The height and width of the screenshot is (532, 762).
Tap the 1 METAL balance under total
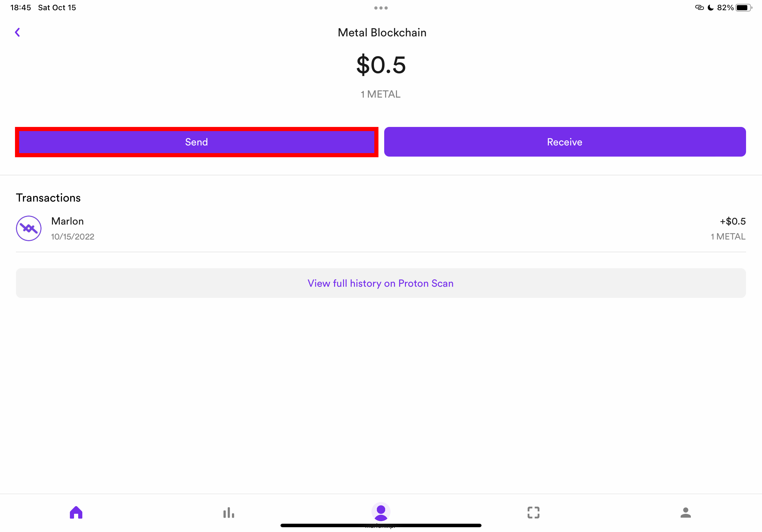381,94
